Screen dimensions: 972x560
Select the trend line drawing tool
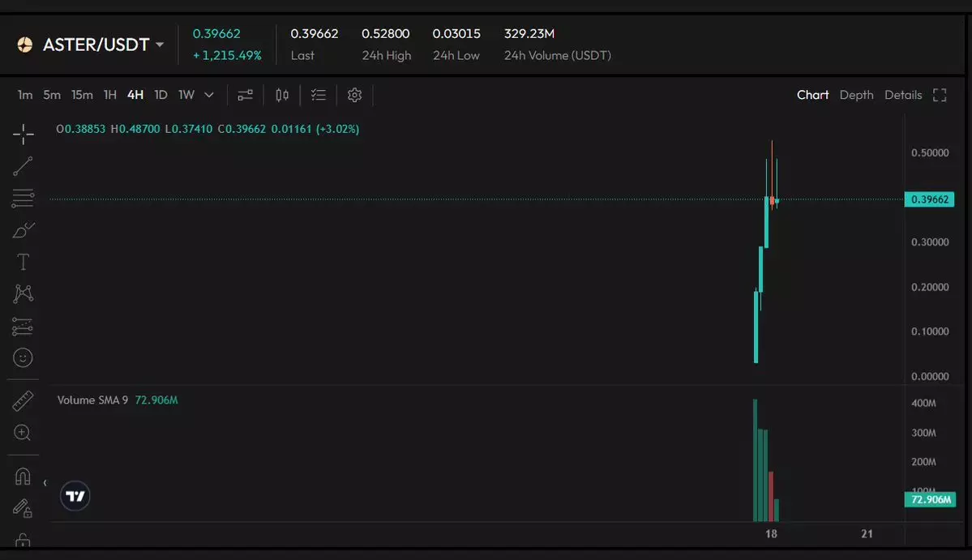click(23, 166)
